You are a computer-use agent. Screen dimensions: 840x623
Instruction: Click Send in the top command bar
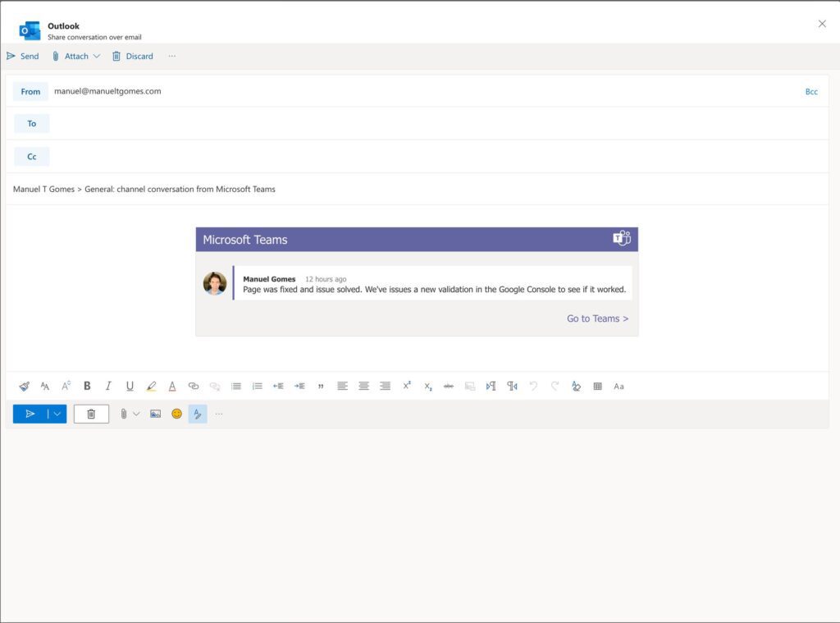pos(22,57)
